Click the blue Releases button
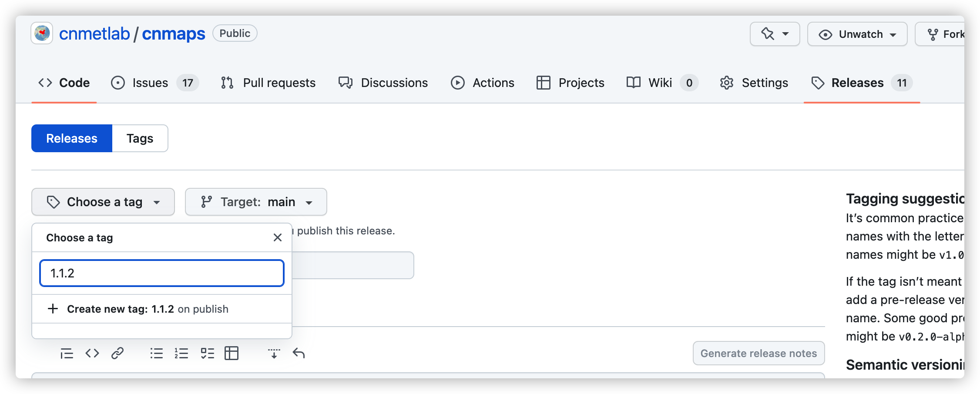 pyautogui.click(x=72, y=138)
